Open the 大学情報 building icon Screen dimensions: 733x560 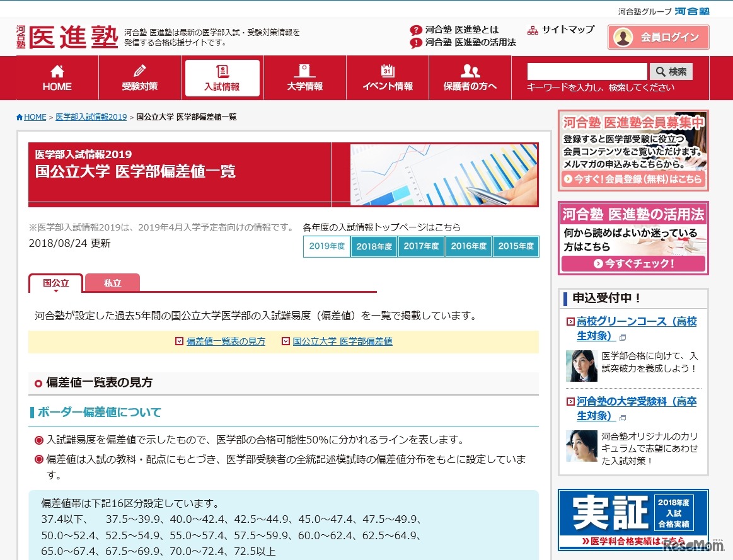304,69
